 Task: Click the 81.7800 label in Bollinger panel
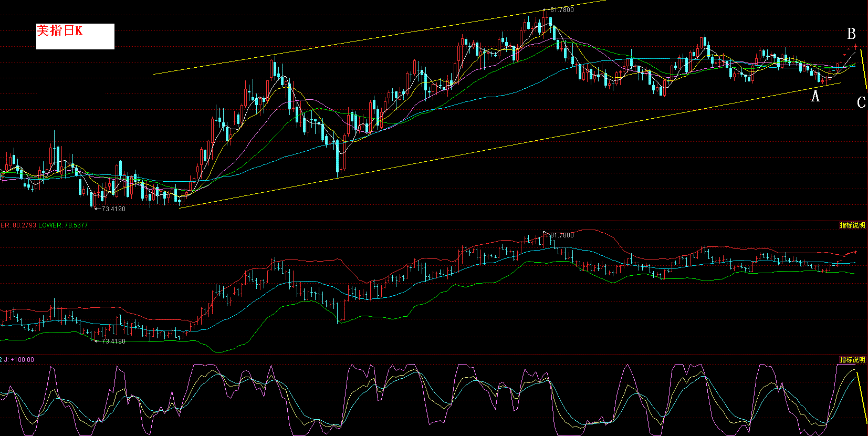click(x=562, y=235)
